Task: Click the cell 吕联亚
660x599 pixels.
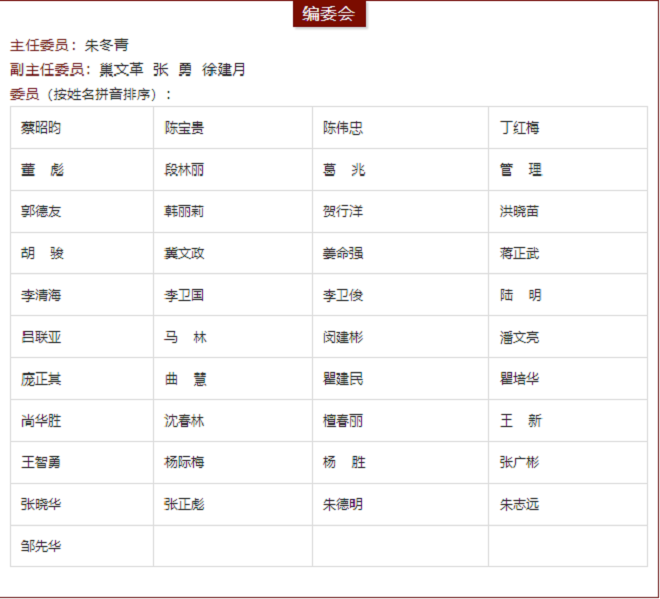Action: coord(82,337)
